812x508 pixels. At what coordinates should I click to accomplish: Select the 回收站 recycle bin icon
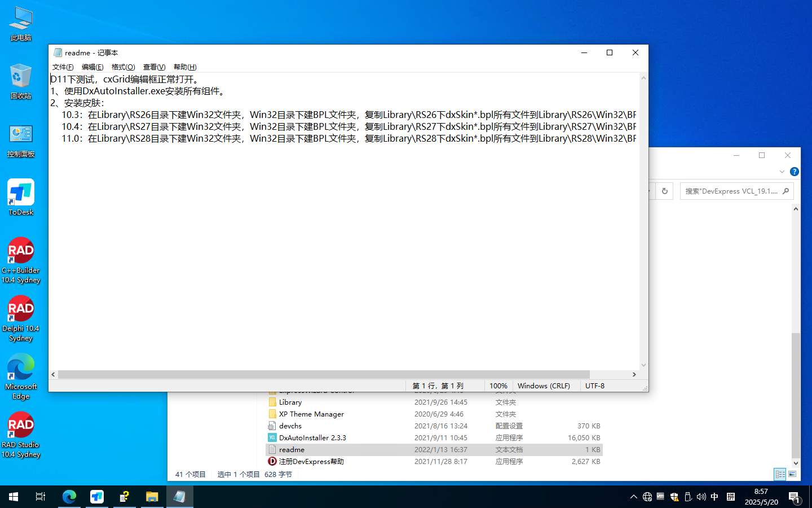21,82
